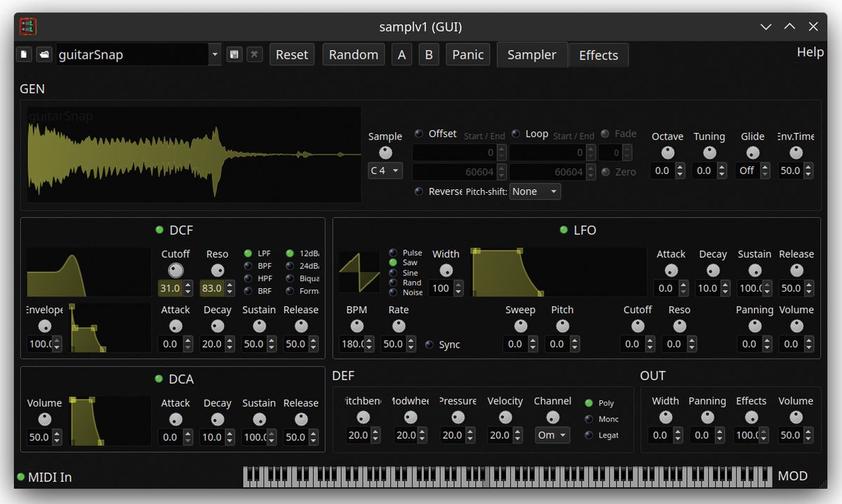The image size is (842, 504).
Task: Select the Sampler tab
Action: tap(531, 55)
